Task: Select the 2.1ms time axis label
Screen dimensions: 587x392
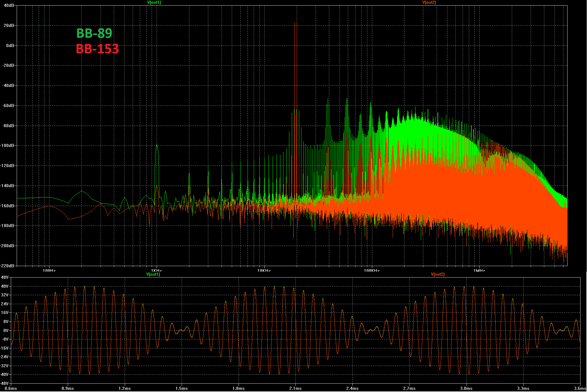Action: tap(296, 389)
